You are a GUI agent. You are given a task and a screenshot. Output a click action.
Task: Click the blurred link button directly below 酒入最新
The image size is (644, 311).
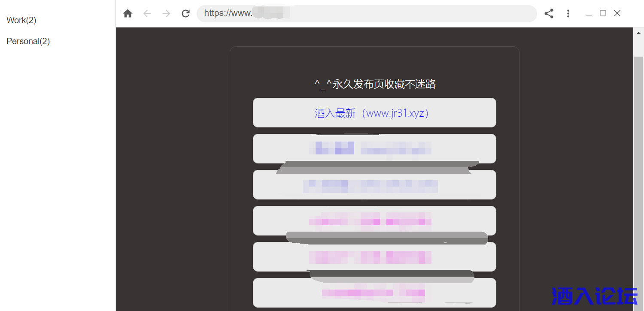click(374, 148)
